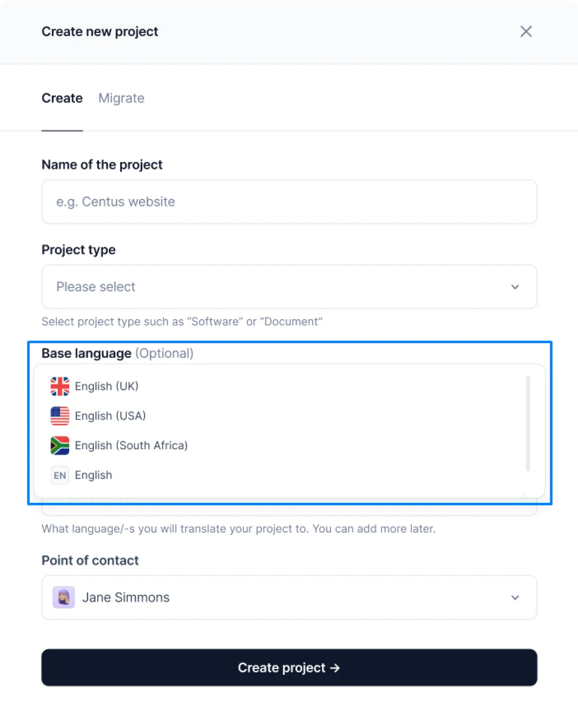Click the language list scrollbar
This screenshot has width=578, height=728.
click(528, 423)
